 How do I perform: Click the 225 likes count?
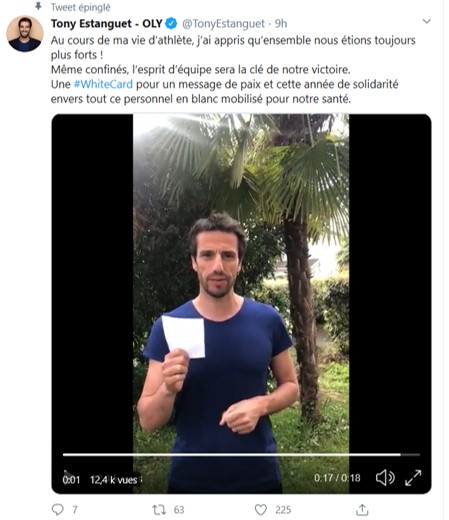click(x=283, y=510)
